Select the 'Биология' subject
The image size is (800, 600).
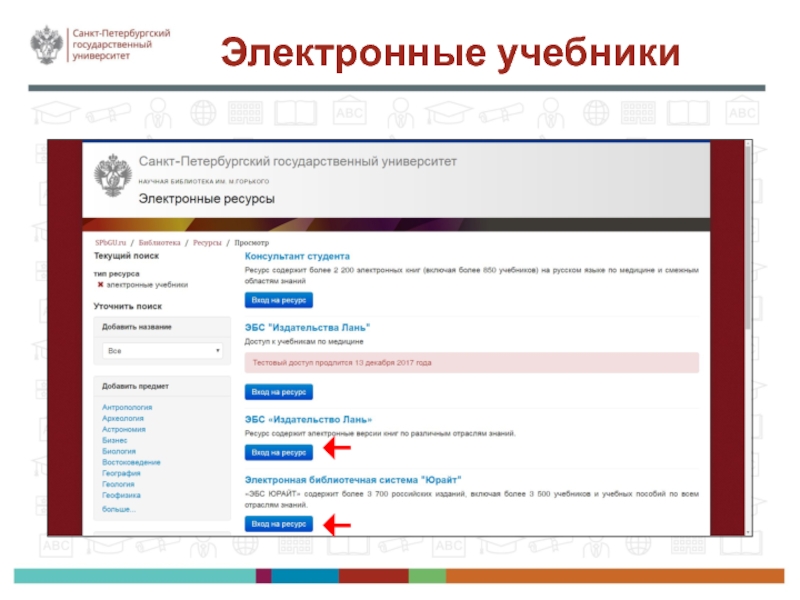[119, 451]
